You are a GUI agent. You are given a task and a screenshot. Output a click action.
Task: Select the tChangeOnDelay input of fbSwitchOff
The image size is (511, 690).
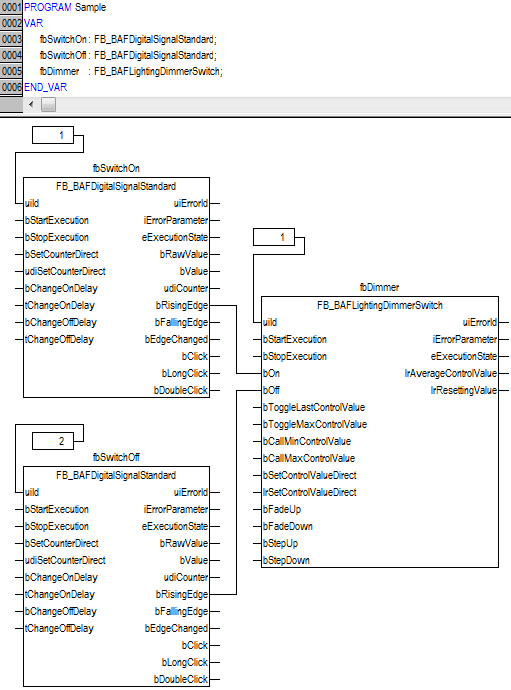[x=60, y=595]
